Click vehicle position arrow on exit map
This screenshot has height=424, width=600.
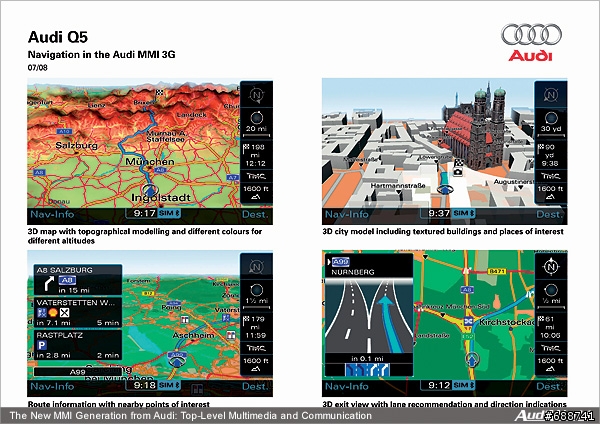click(472, 360)
